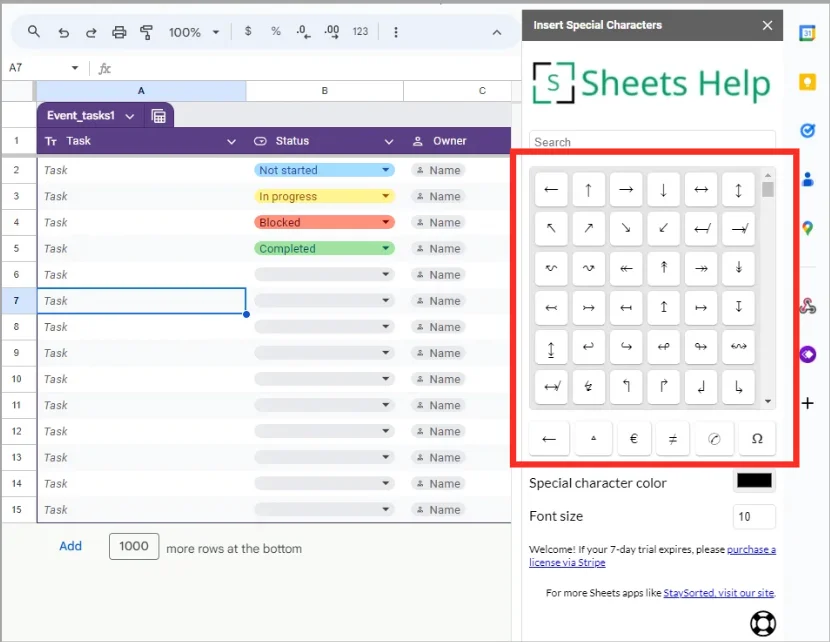This screenshot has width=830, height=642.
Task: Redo the last action
Action: pos(91,32)
